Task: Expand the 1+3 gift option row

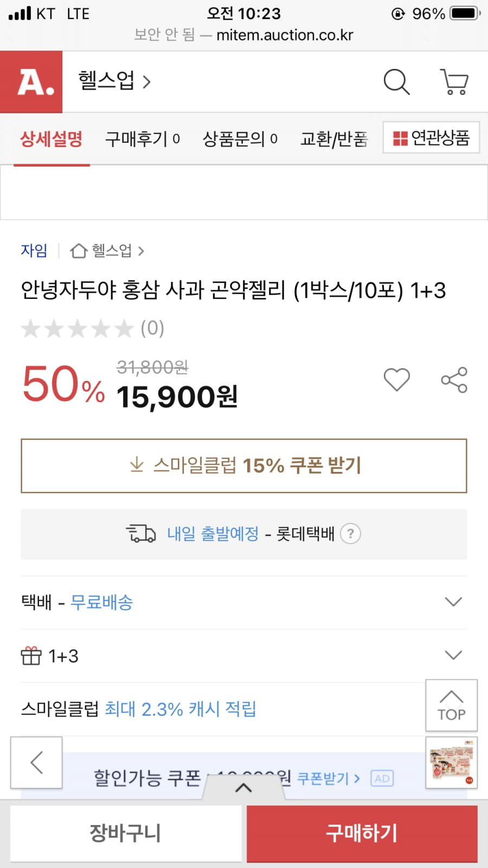Action: click(243, 656)
